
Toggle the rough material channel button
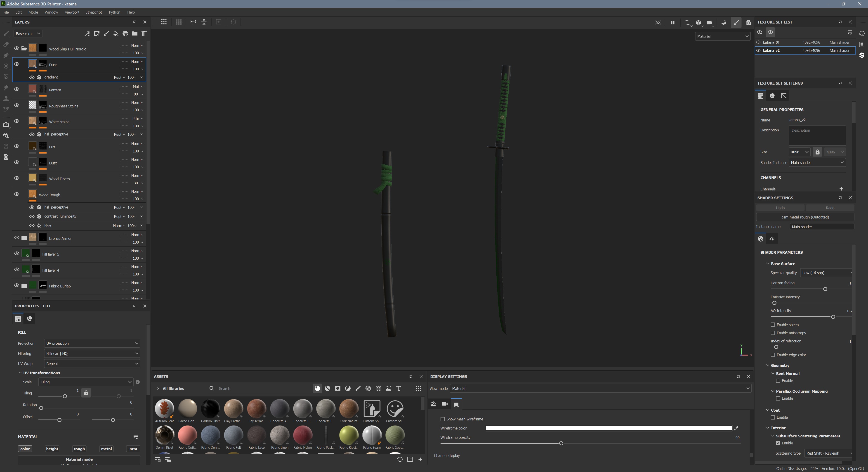[79, 449]
